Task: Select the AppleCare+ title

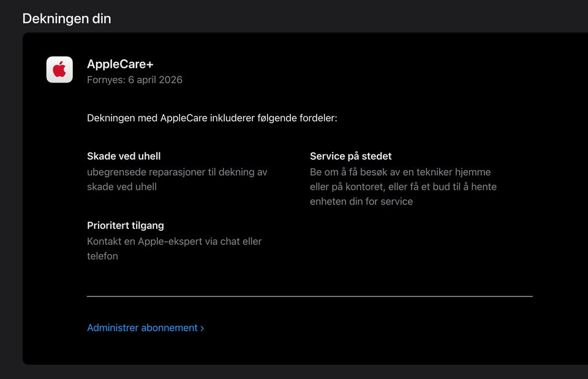Action: pyautogui.click(x=120, y=64)
